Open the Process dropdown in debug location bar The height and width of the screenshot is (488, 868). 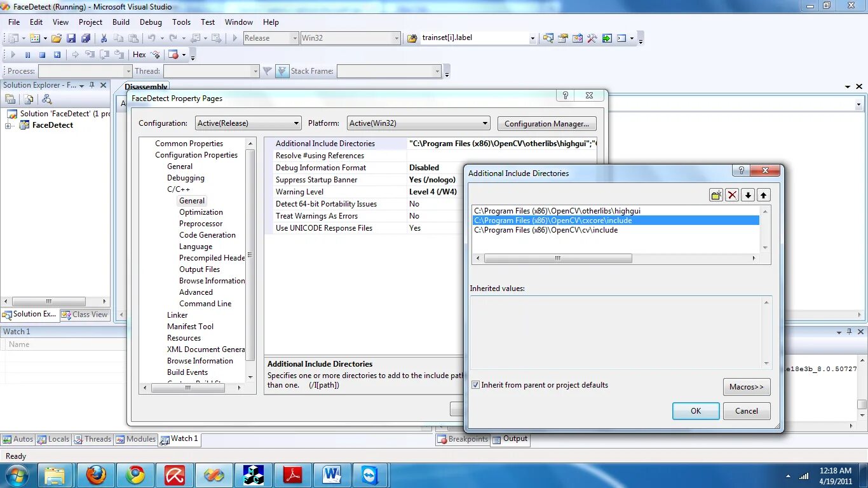pyautogui.click(x=85, y=71)
